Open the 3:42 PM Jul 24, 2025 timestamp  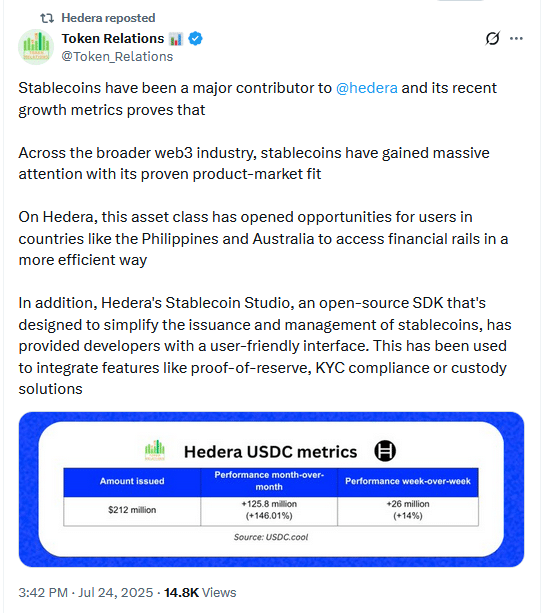coord(86,593)
